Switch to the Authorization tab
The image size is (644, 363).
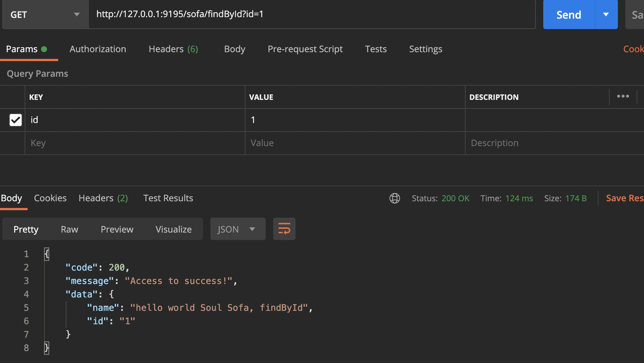(98, 49)
